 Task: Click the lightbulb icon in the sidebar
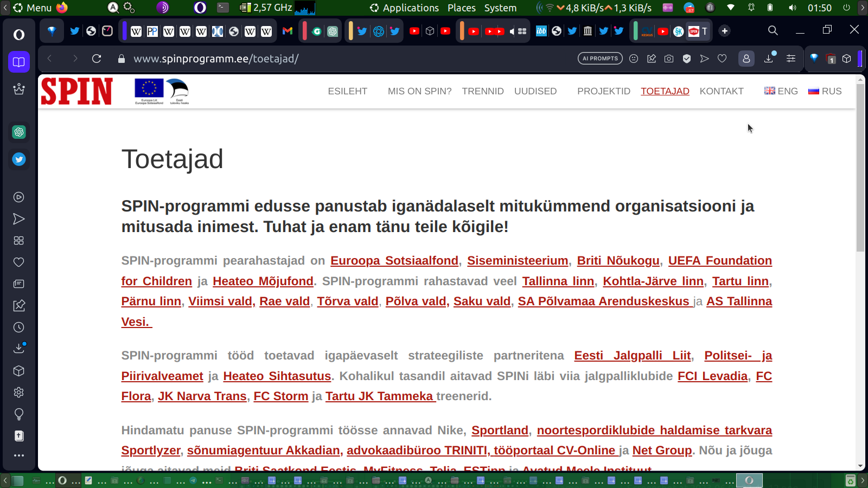[x=19, y=414]
